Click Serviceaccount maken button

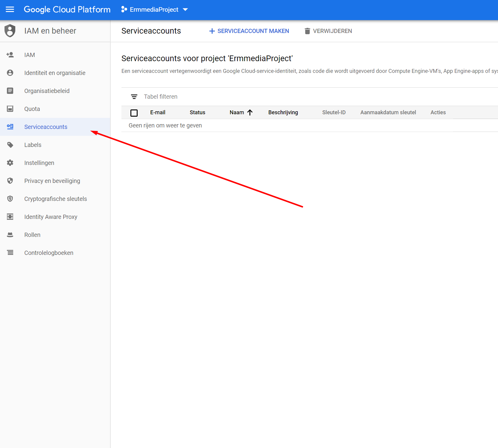[x=249, y=31]
